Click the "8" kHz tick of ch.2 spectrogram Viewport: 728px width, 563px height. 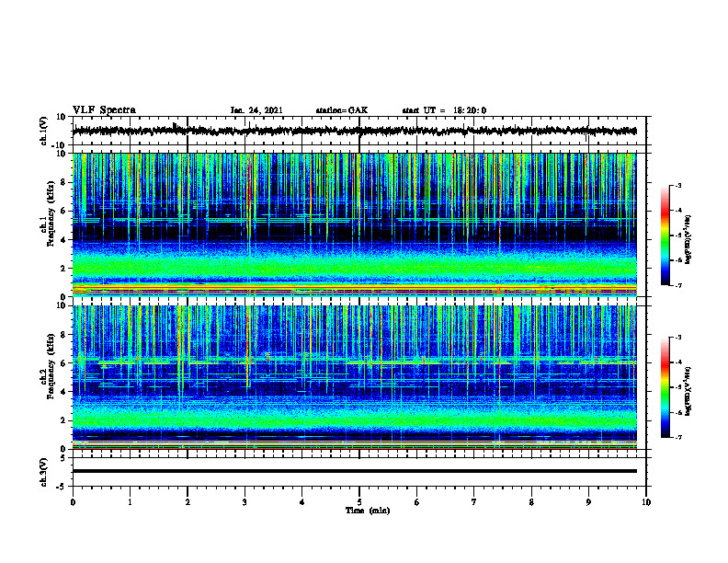tap(63, 335)
